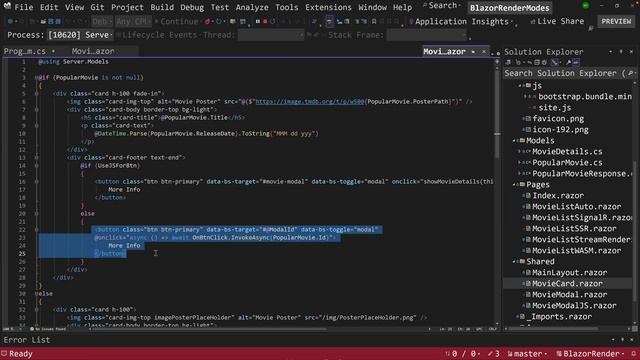
Task: Select site.js in Solution Explorer
Action: (554, 108)
